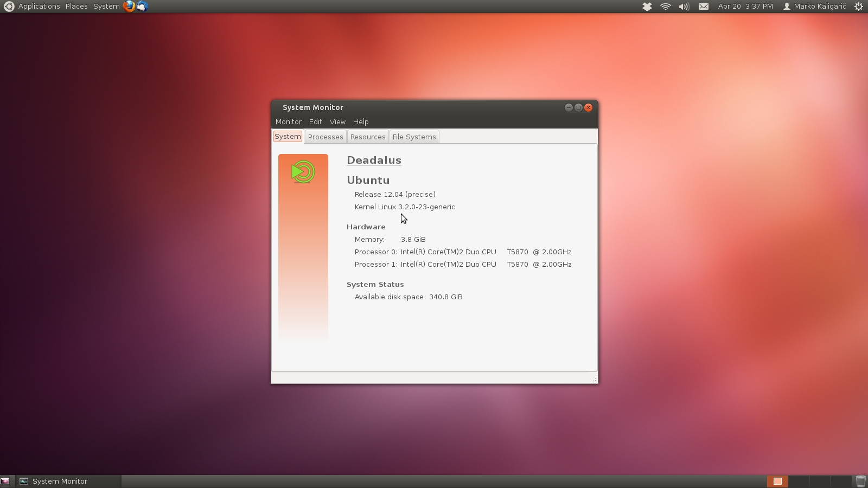The width and height of the screenshot is (868, 488).
Task: Close the System Monitor window
Action: [588, 107]
